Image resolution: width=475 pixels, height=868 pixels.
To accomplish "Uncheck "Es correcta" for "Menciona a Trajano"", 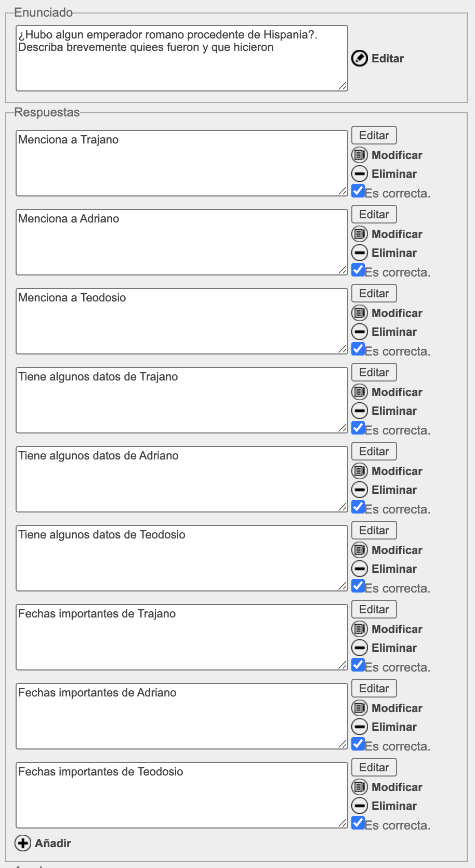I will click(358, 191).
